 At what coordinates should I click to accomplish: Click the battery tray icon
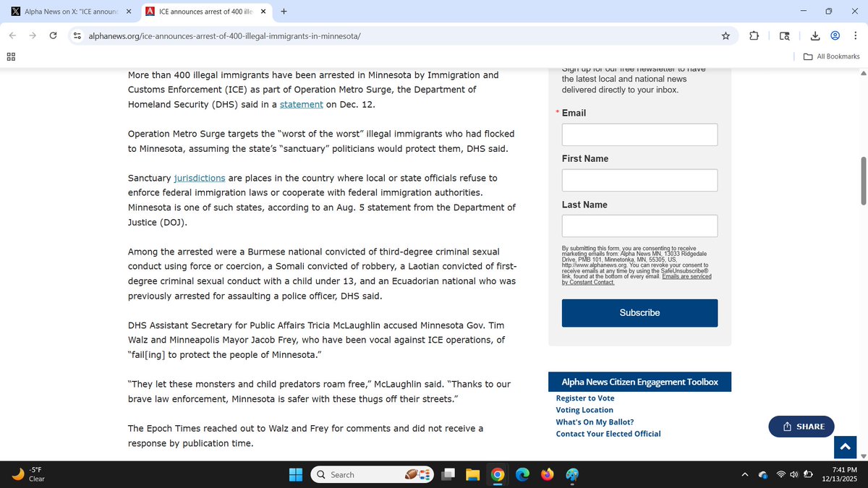808,475
